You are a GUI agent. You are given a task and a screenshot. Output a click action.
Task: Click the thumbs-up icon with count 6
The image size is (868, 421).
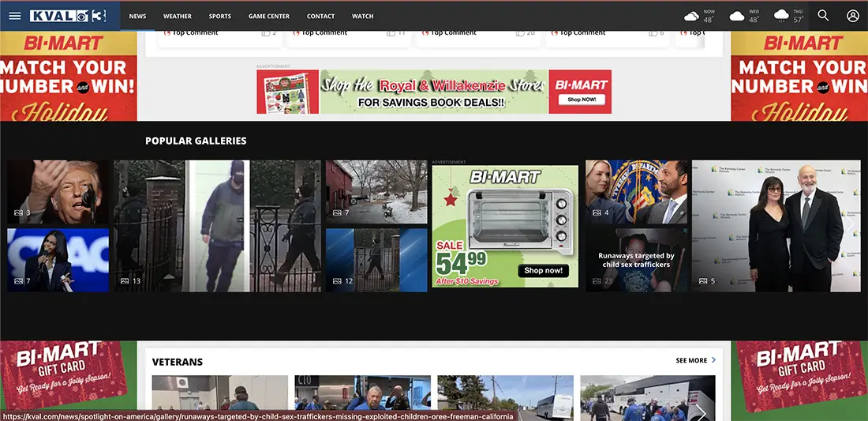(x=653, y=33)
